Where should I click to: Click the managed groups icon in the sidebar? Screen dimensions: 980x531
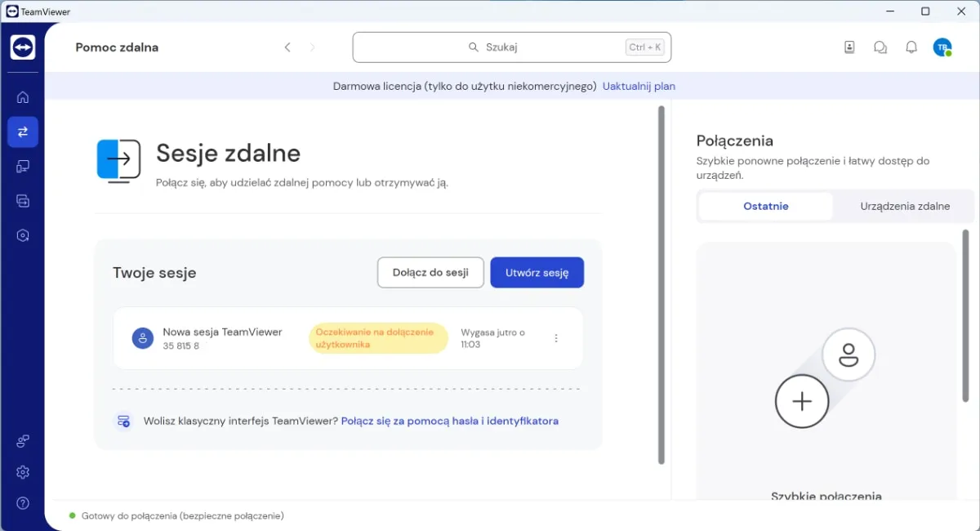coord(23,200)
